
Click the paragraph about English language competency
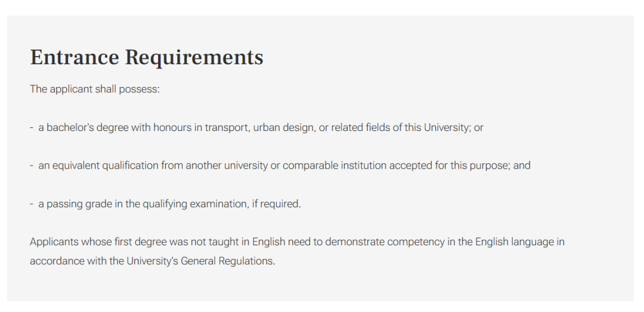click(x=297, y=251)
